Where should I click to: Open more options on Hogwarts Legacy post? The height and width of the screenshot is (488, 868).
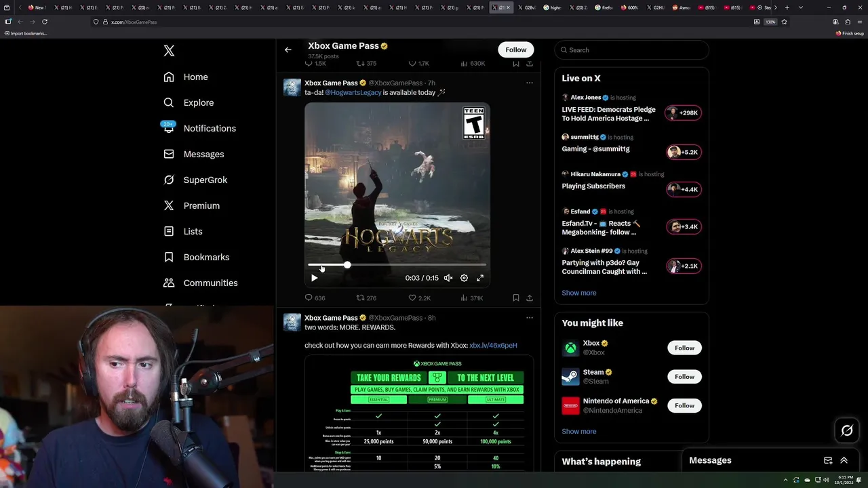pyautogui.click(x=530, y=83)
